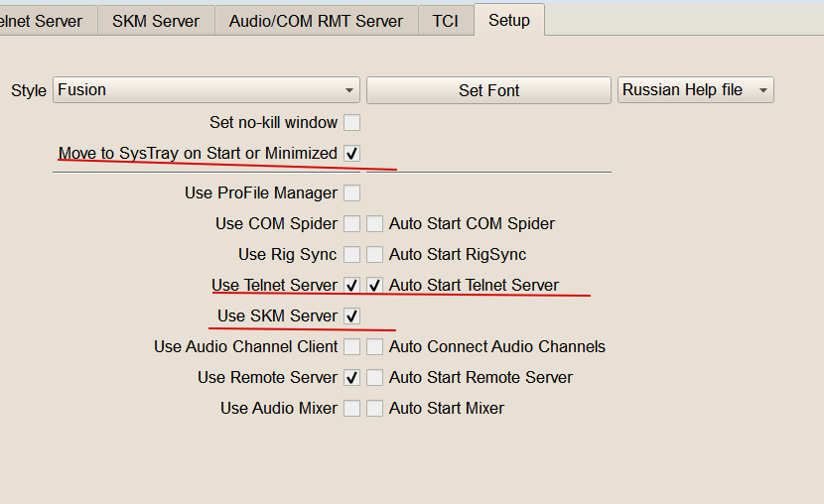
Task: Check Auto Connect Audio Channels
Action: point(374,347)
